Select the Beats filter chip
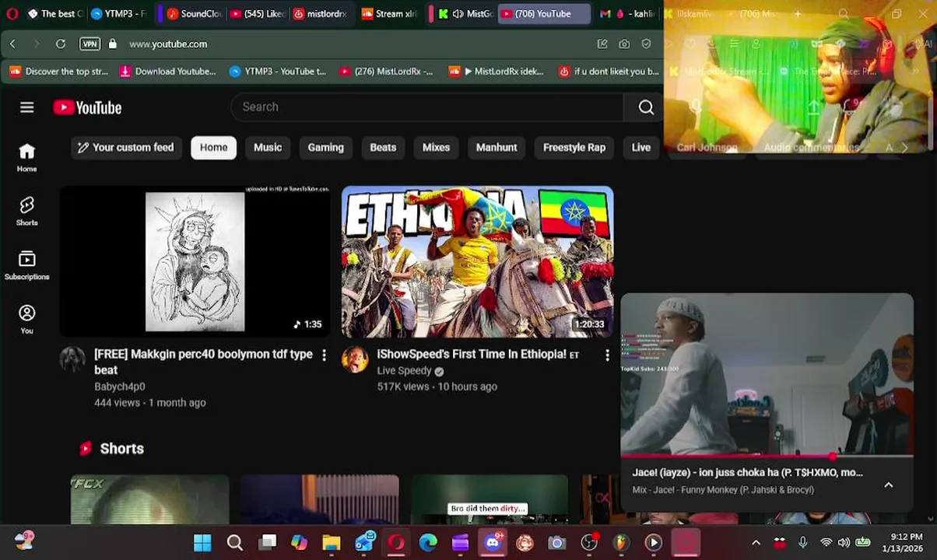The image size is (937, 560). pos(383,148)
